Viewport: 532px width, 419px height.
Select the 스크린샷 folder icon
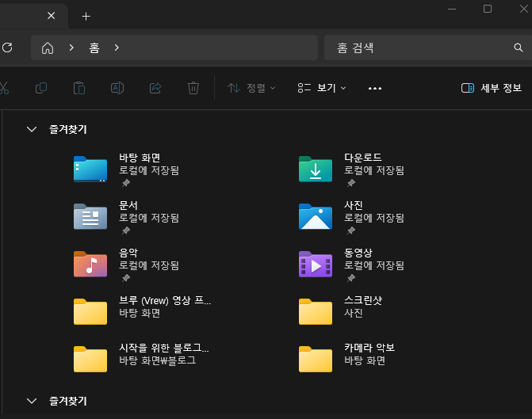click(x=316, y=311)
